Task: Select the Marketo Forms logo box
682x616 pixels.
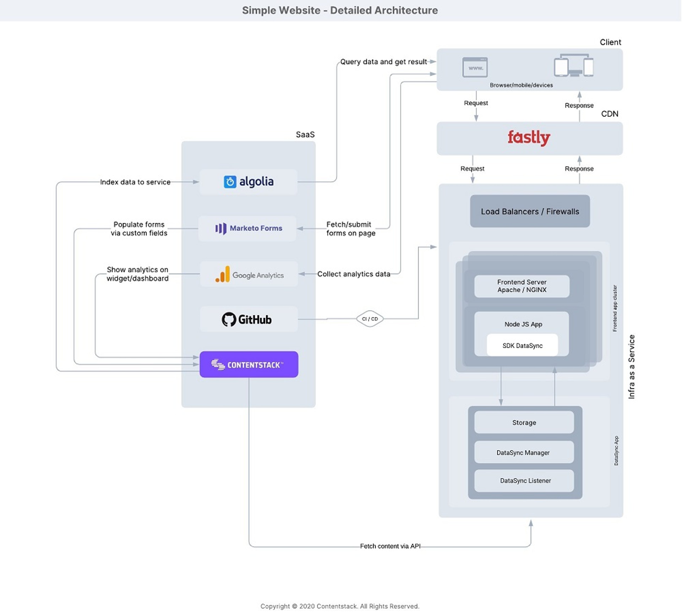Action: (x=248, y=228)
